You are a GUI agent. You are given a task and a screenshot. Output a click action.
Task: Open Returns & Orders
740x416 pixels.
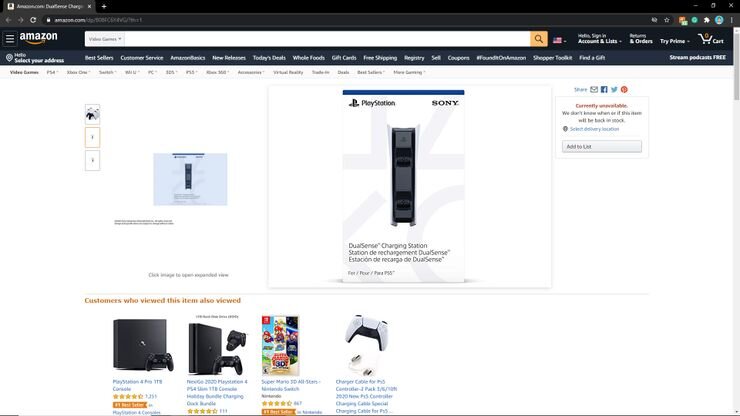pyautogui.click(x=641, y=39)
